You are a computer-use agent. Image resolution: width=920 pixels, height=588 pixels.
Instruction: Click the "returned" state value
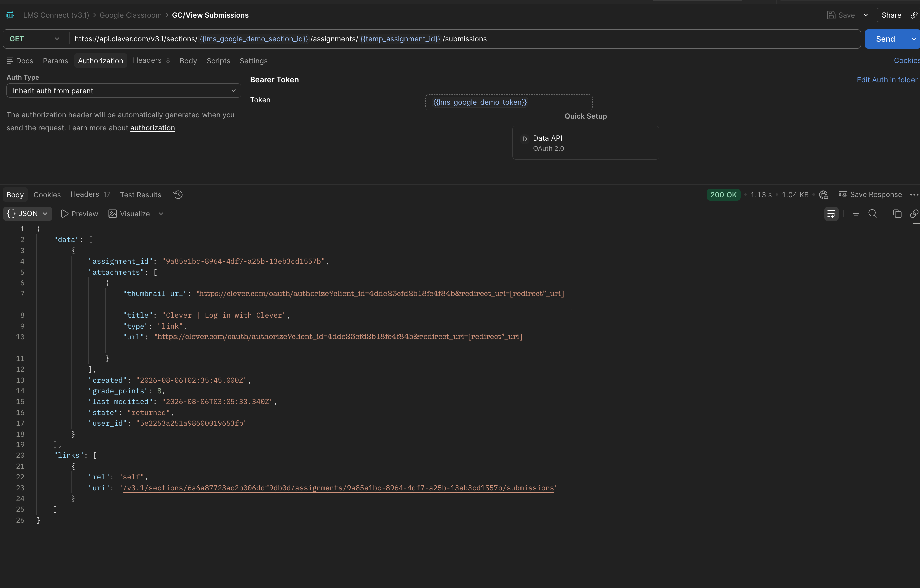coord(148,412)
